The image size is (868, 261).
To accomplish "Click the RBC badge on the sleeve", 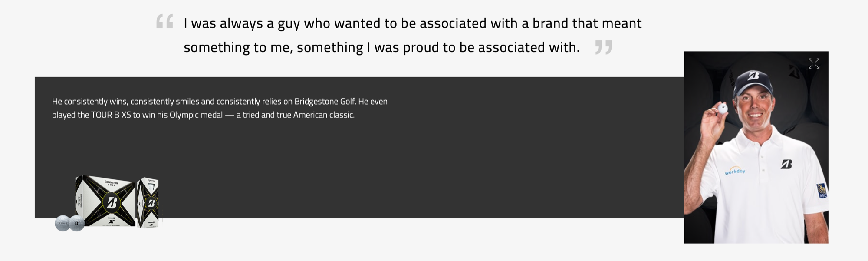I will point(822,191).
